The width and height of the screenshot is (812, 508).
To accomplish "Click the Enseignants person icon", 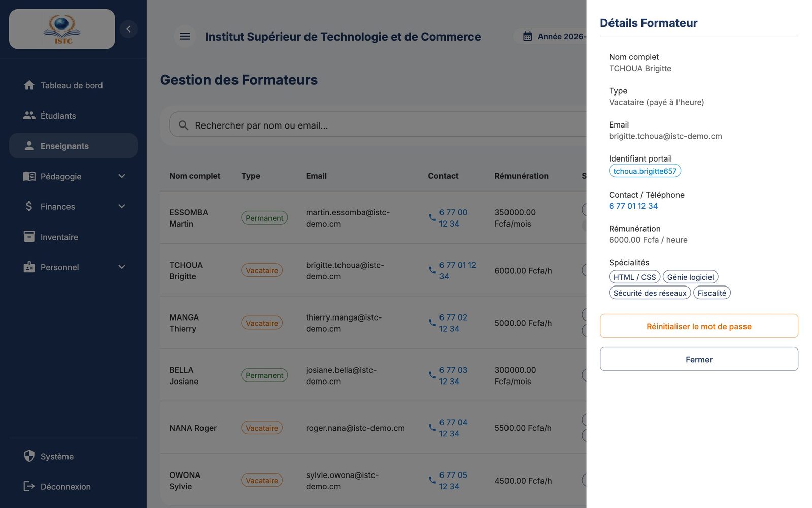I will (29, 146).
